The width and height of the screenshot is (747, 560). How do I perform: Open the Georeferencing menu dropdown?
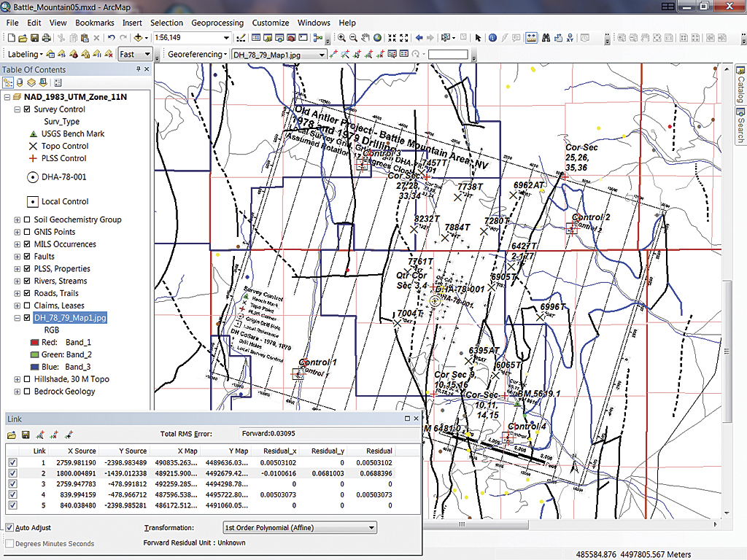pos(197,54)
